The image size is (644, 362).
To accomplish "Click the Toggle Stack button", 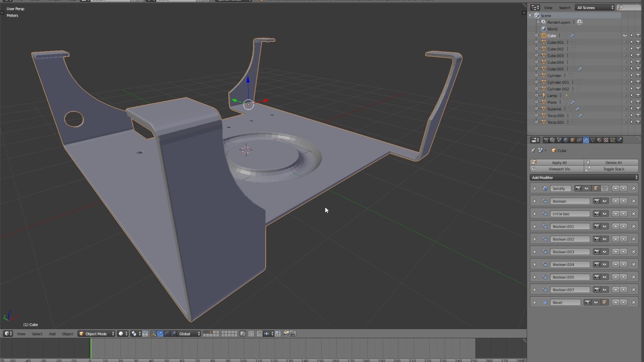I will coord(611,169).
